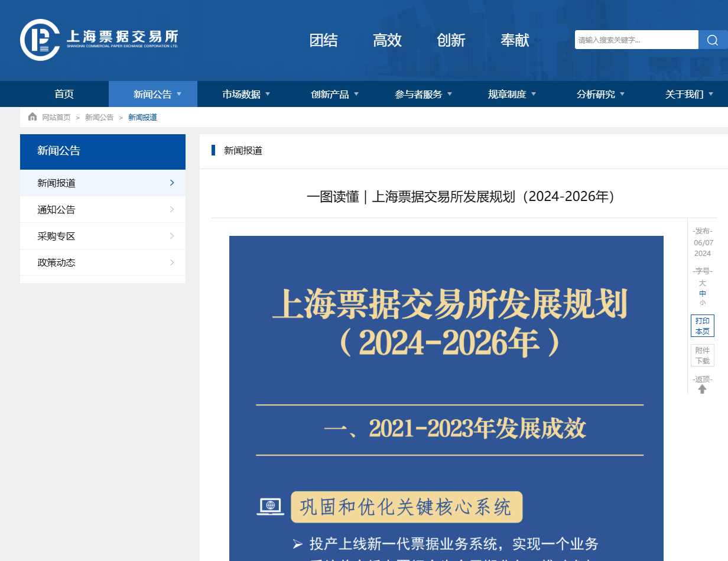Click the chevron next to 新闻报道 sidebar item
Image resolution: width=728 pixels, height=561 pixels.
172,183
